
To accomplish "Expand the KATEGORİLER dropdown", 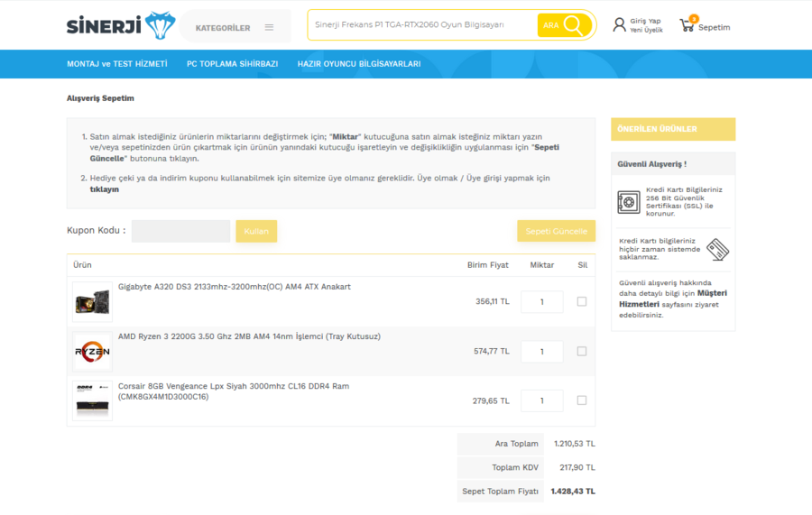I will click(235, 26).
